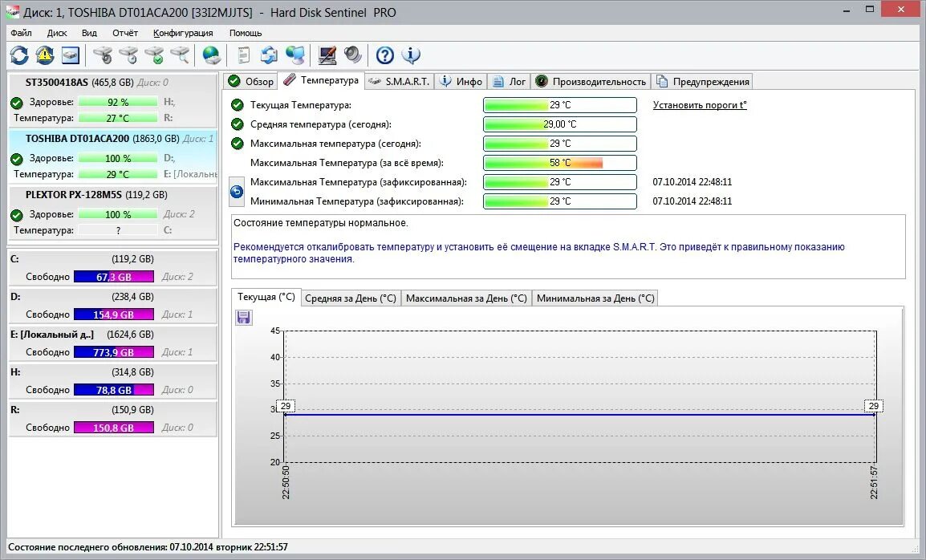Click the disk with magnifier surface test icon
Viewport: 926px width, 560px height.
(x=180, y=55)
